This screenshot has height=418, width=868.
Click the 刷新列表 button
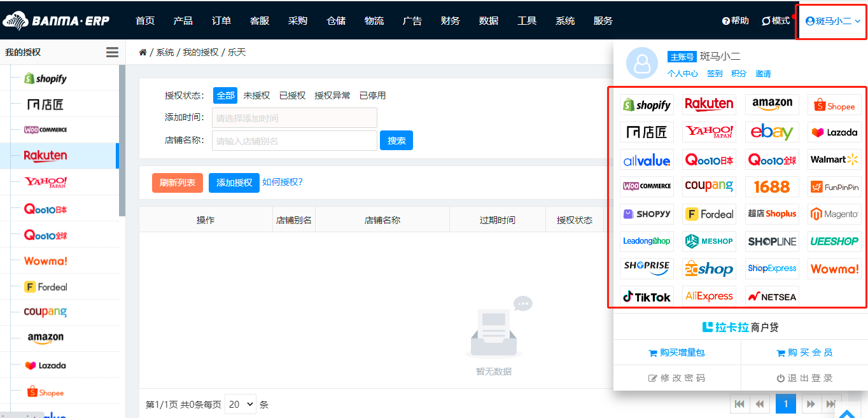(x=178, y=183)
